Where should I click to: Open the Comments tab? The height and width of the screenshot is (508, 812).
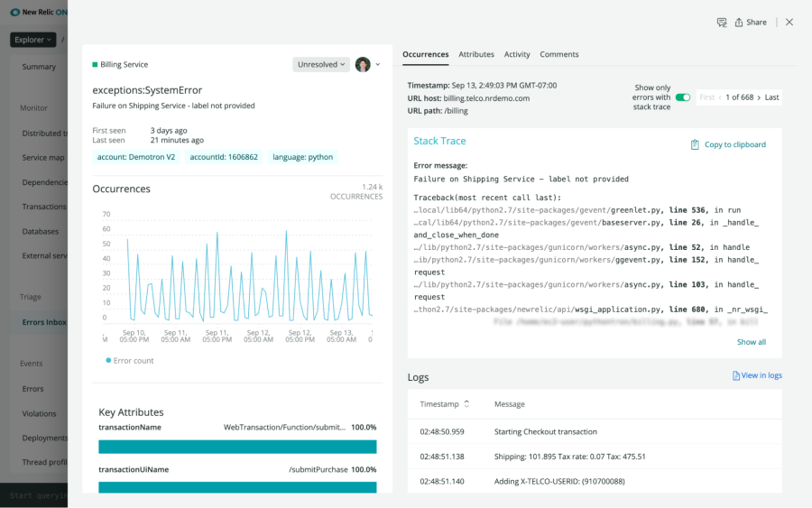[559, 54]
